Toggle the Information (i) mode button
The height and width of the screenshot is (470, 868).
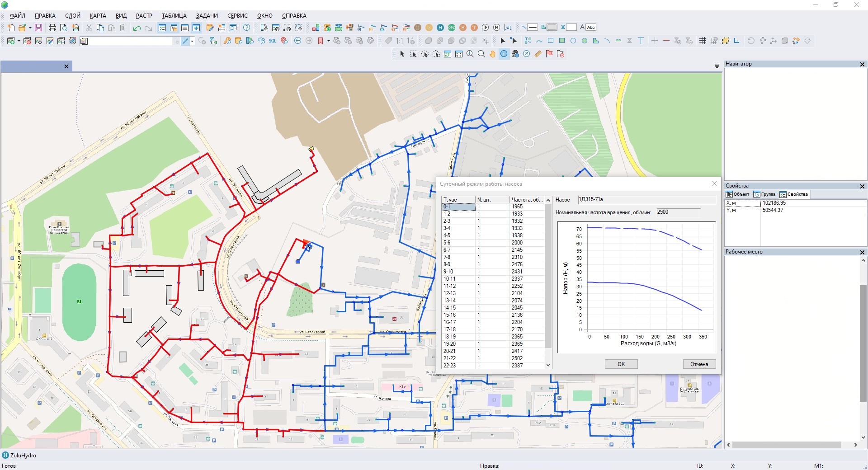click(504, 54)
